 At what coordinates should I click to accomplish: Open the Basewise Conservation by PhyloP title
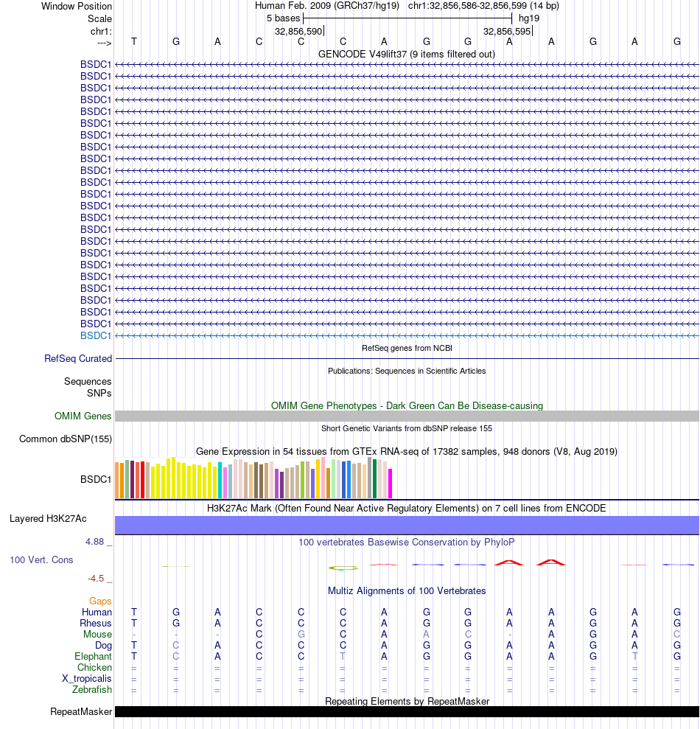click(407, 543)
